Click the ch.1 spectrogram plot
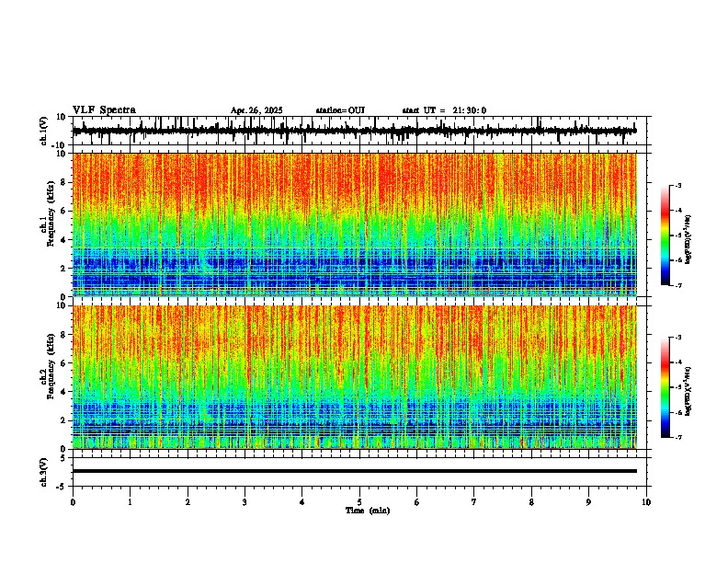Viewport: 728px width, 563px height. [355, 224]
